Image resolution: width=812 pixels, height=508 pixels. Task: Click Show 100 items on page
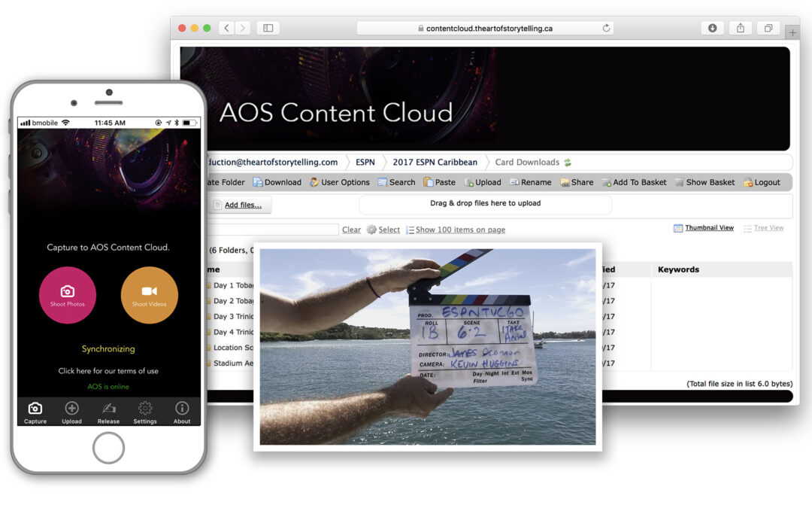456,230
